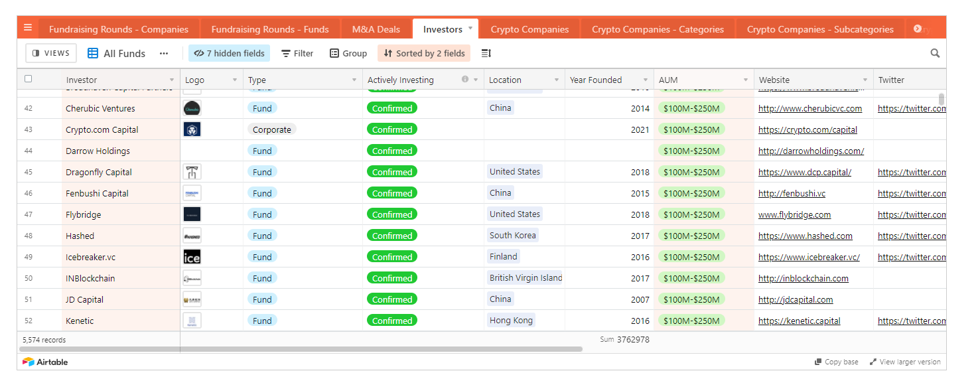
Task: Switch to Fundraising Rounds - Companies tab
Action: pos(119,29)
